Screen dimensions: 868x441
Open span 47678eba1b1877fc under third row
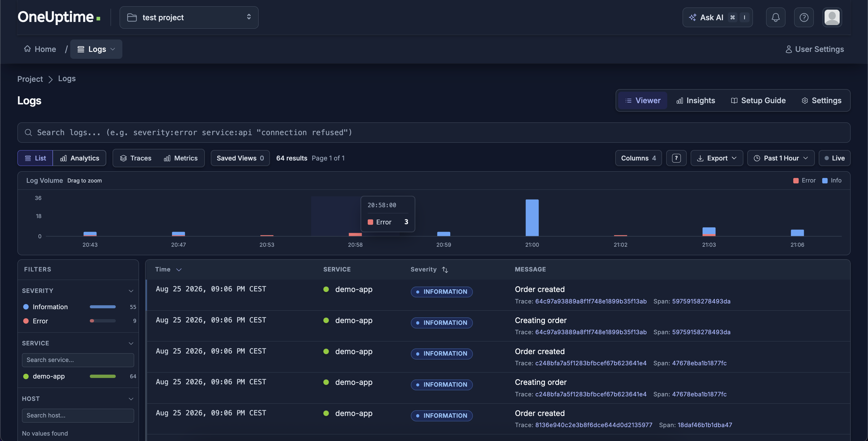[x=699, y=363]
